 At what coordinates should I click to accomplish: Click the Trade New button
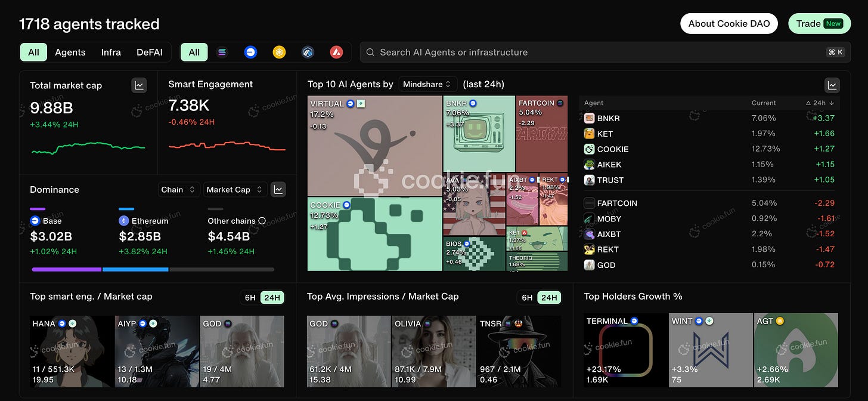(x=819, y=24)
